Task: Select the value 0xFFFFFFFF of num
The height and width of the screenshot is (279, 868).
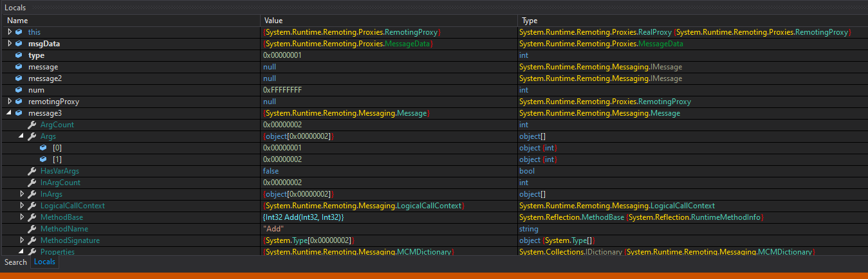Action: 282,90
